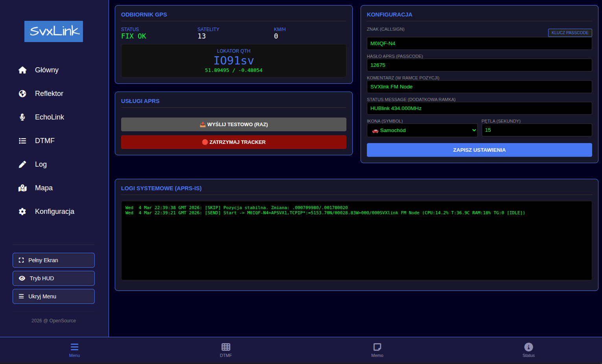
Task: Click the home icon beside Główny
Action: click(x=22, y=70)
